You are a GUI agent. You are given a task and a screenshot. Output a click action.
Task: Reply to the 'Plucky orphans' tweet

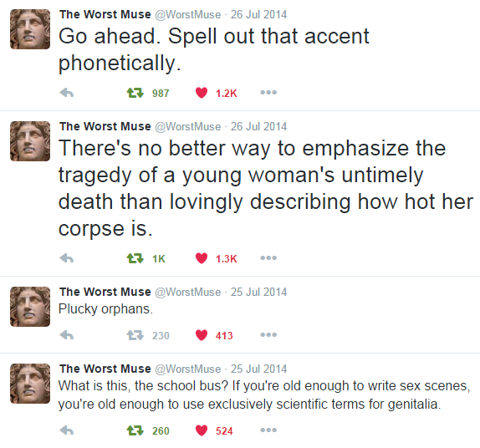(x=67, y=335)
